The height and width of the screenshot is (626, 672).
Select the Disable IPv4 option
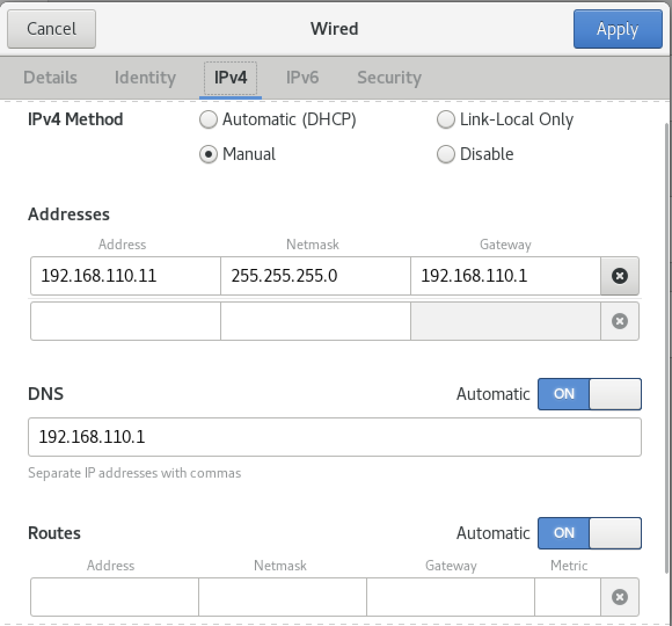pyautogui.click(x=475, y=154)
